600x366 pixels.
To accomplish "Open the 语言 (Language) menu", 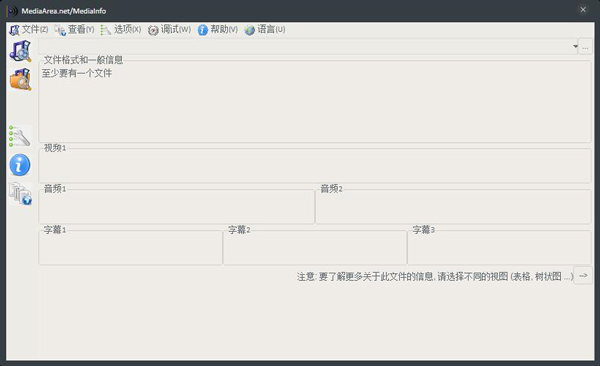I will click(265, 29).
